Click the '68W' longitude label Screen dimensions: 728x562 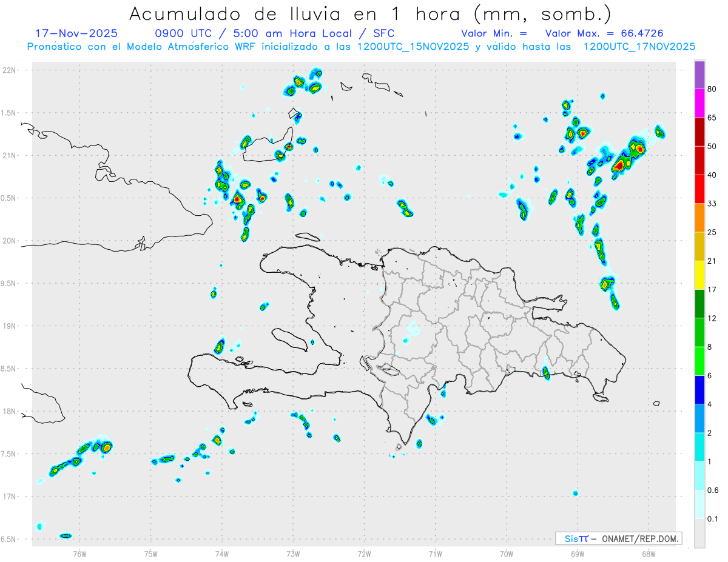click(649, 554)
